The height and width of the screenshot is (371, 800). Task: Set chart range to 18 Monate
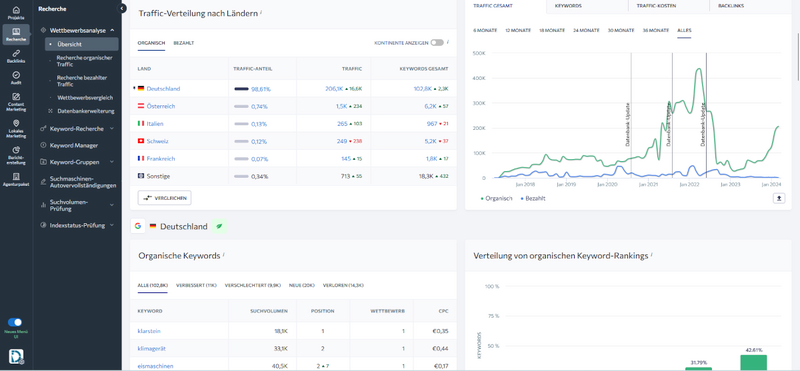552,31
